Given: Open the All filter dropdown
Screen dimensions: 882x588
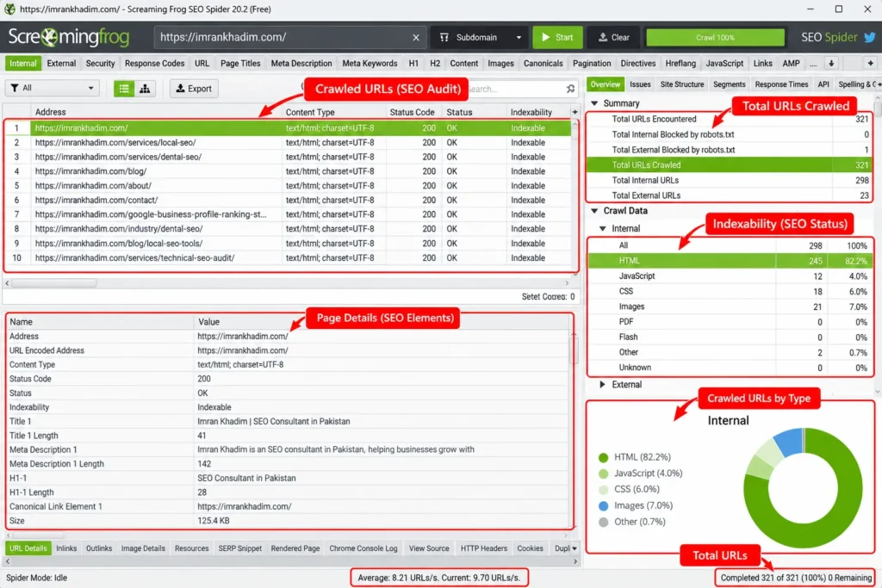Looking at the screenshot, I should pyautogui.click(x=53, y=89).
